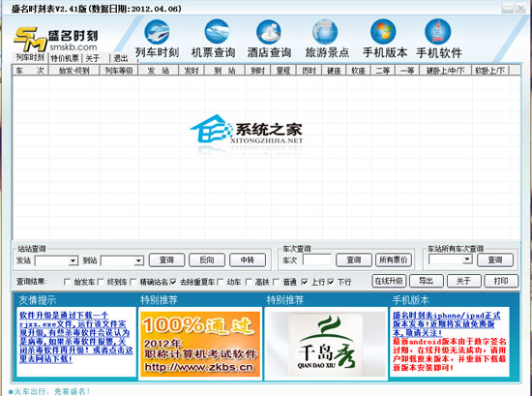Screen dimensions: 532x396
Task: Open the 酒店查询 hotel icon
Action: tap(269, 32)
